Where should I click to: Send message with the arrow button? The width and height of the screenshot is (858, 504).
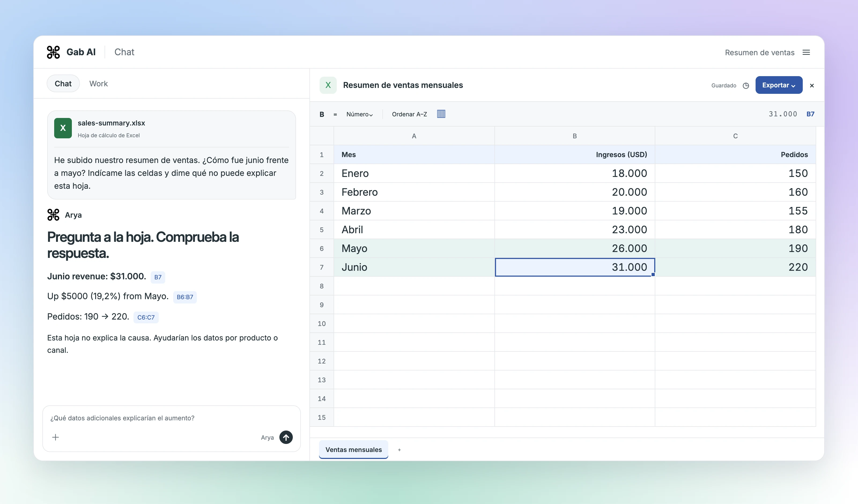point(286,437)
